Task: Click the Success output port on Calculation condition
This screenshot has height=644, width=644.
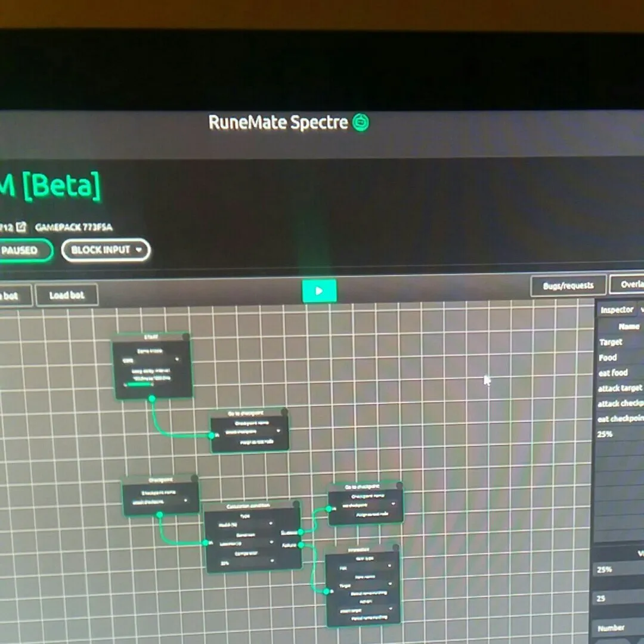Action: [301, 532]
